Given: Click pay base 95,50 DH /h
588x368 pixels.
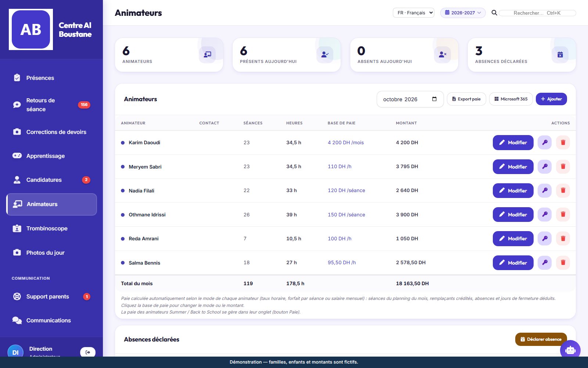Looking at the screenshot, I should [x=342, y=263].
